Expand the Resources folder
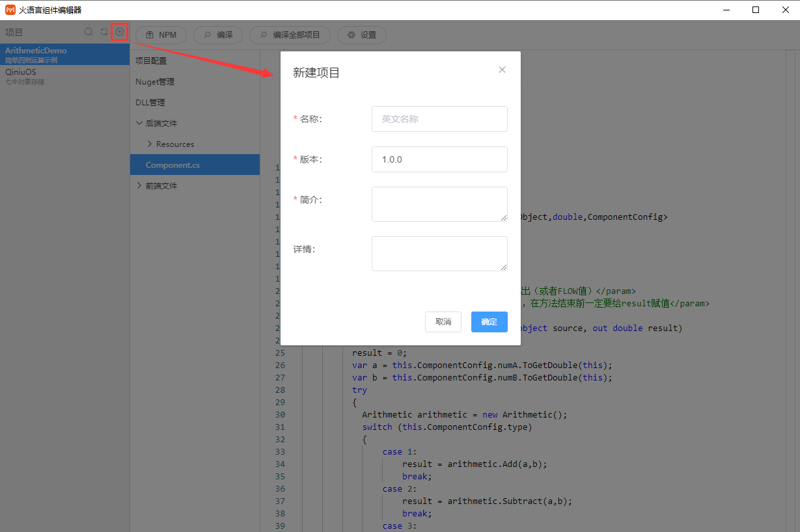Screen dimensions: 800x532 coord(150,144)
